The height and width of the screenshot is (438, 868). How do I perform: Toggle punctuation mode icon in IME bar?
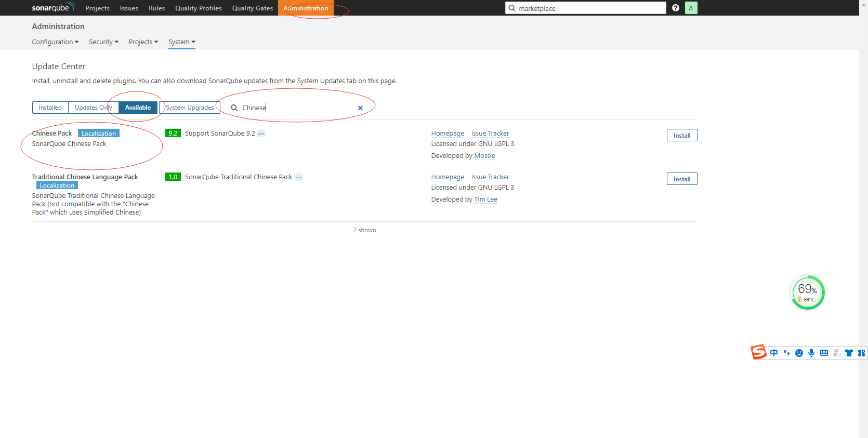point(786,353)
